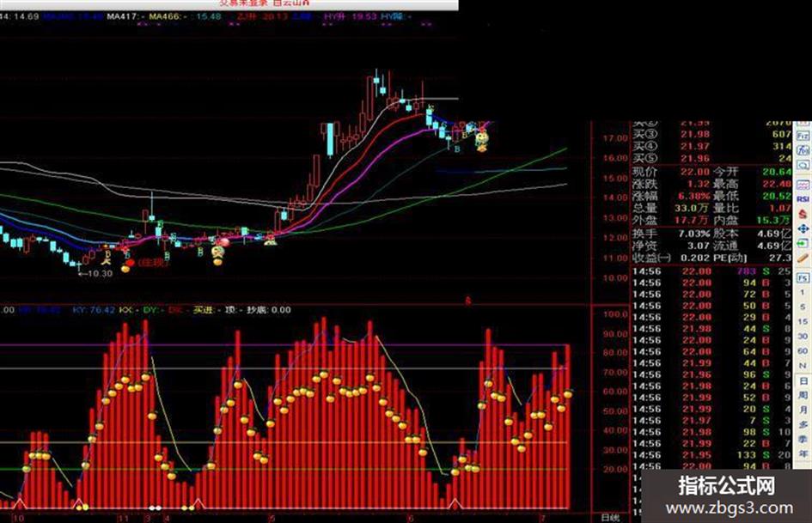This screenshot has width=812, height=523.
Task: Click the tick trade with volume 783
Action: pos(711,271)
